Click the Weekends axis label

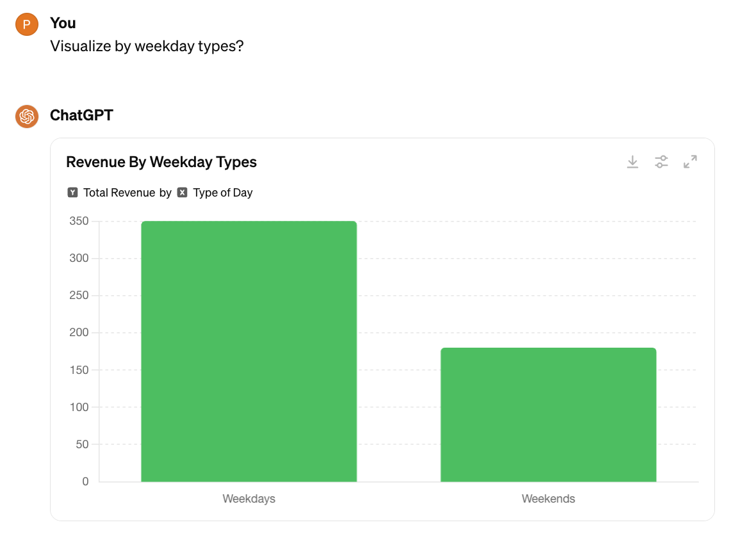point(548,499)
